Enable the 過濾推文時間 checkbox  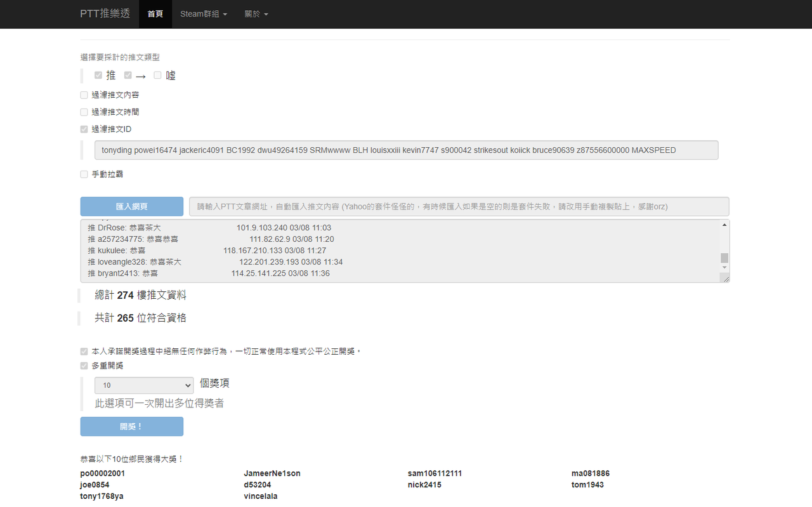pyautogui.click(x=84, y=112)
